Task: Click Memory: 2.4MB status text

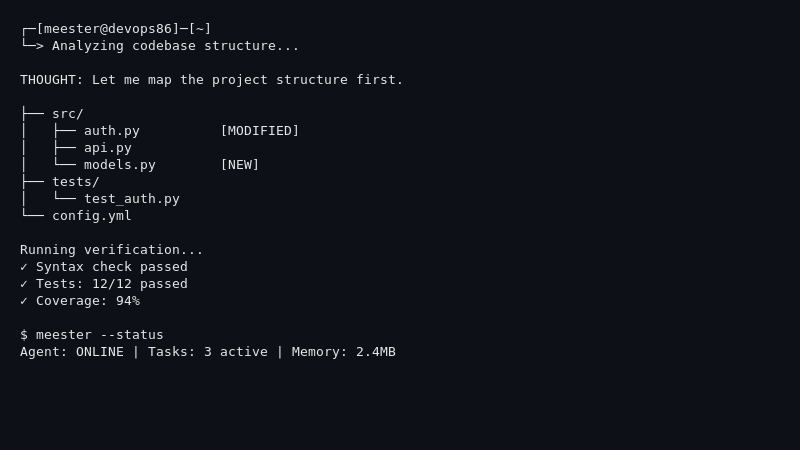Action: point(343,352)
